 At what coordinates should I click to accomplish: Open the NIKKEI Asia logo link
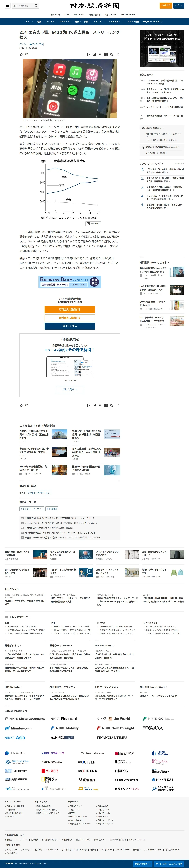15,738
